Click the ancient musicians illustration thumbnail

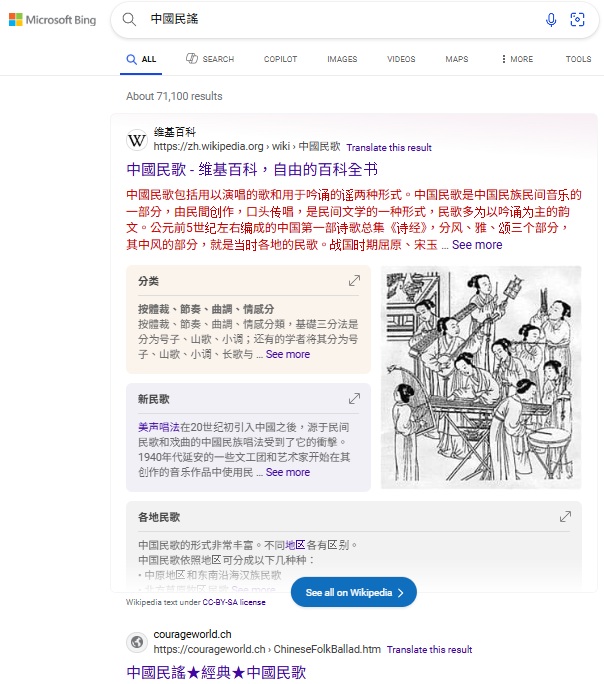click(x=481, y=377)
